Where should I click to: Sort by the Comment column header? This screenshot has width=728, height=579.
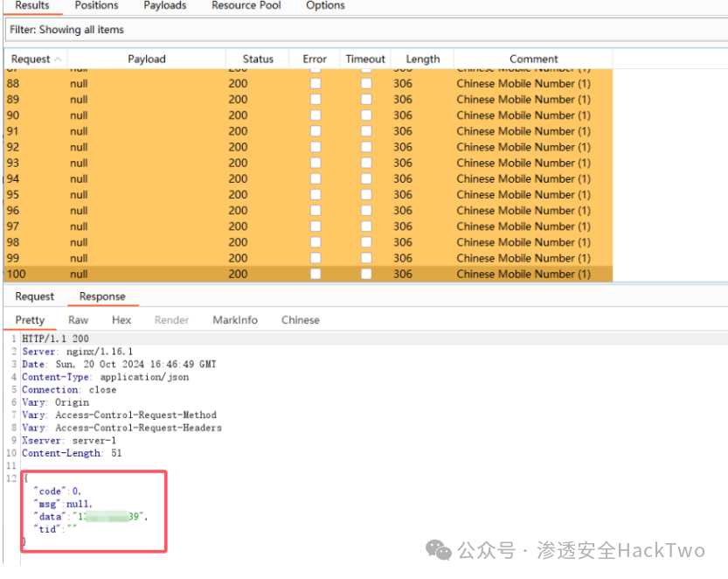(x=533, y=59)
